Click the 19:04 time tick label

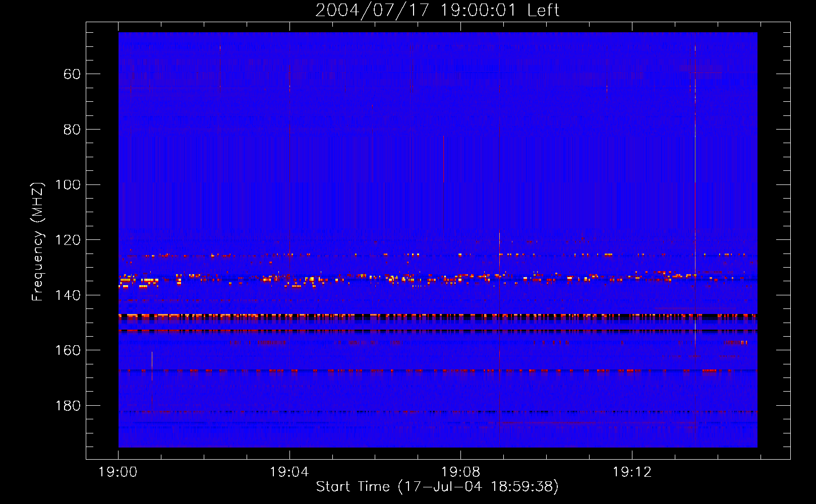(289, 472)
